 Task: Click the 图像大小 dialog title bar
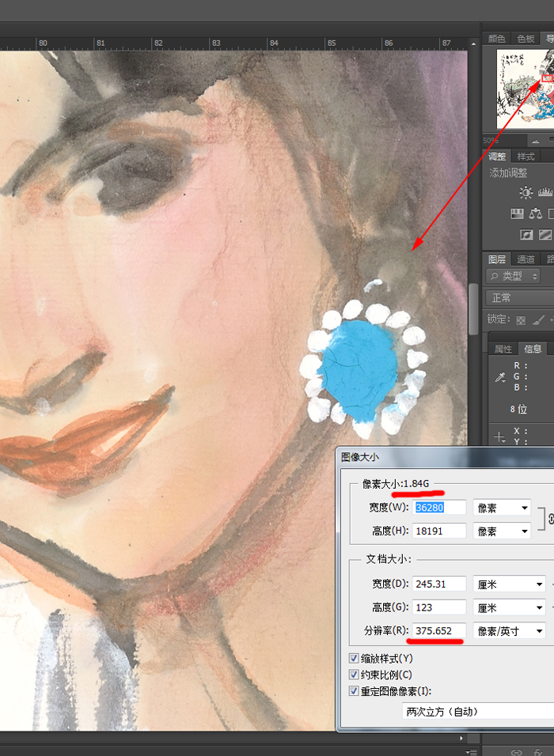click(x=445, y=456)
